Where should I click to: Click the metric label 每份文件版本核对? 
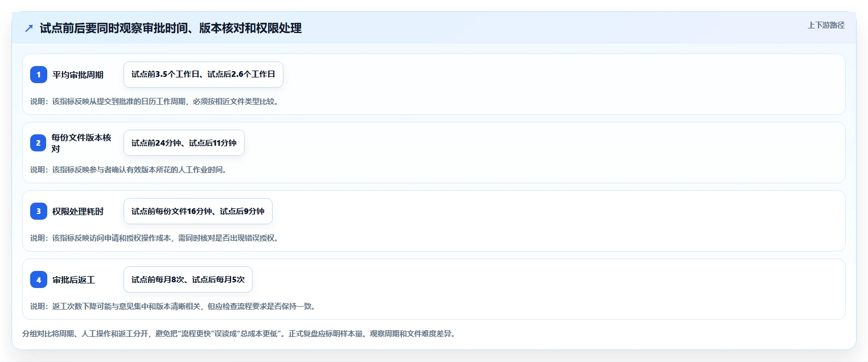[82, 143]
